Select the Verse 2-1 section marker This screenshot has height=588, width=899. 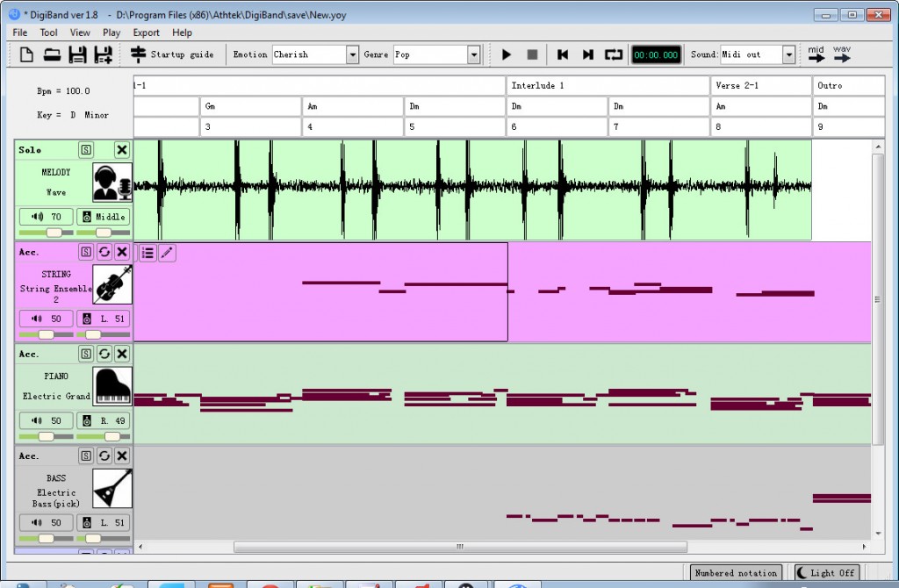pos(761,85)
